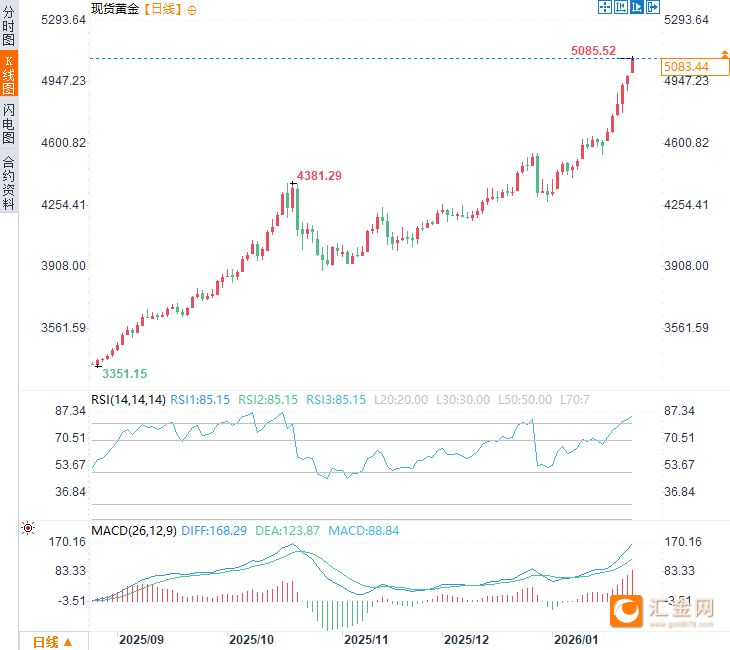Click the RSI2:85.15 value
This screenshot has height=650, width=730.
[268, 399]
